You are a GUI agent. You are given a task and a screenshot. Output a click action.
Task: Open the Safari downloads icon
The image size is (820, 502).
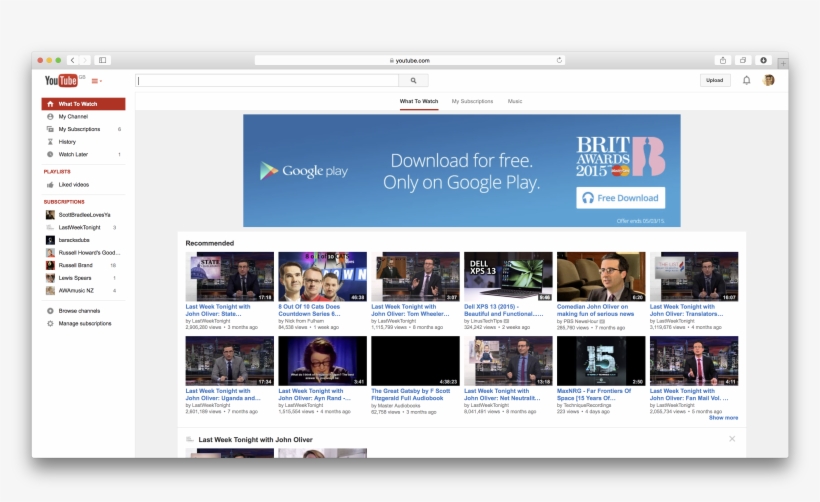(x=763, y=60)
